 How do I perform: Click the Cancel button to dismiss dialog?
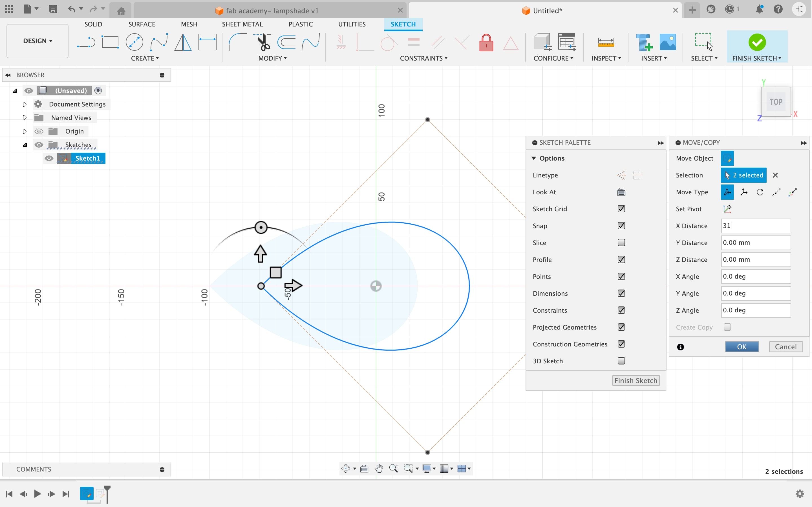[x=785, y=346]
